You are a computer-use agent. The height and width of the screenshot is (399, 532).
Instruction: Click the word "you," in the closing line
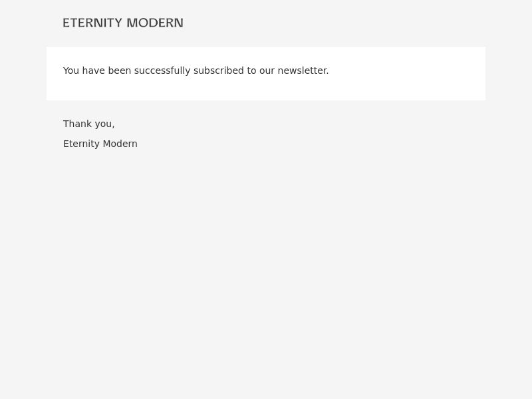pos(105,124)
